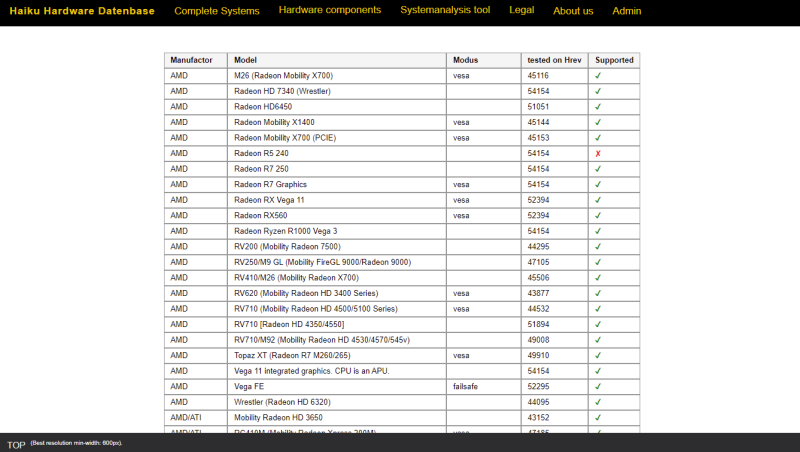Select the Radeon Mobility X1400 model cell
Screen dimensions: 800x452
pyautogui.click(x=337, y=122)
